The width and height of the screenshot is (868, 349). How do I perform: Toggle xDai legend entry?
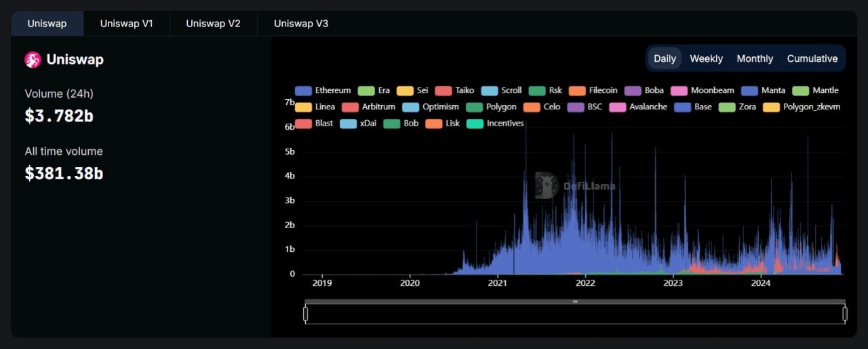tap(358, 123)
